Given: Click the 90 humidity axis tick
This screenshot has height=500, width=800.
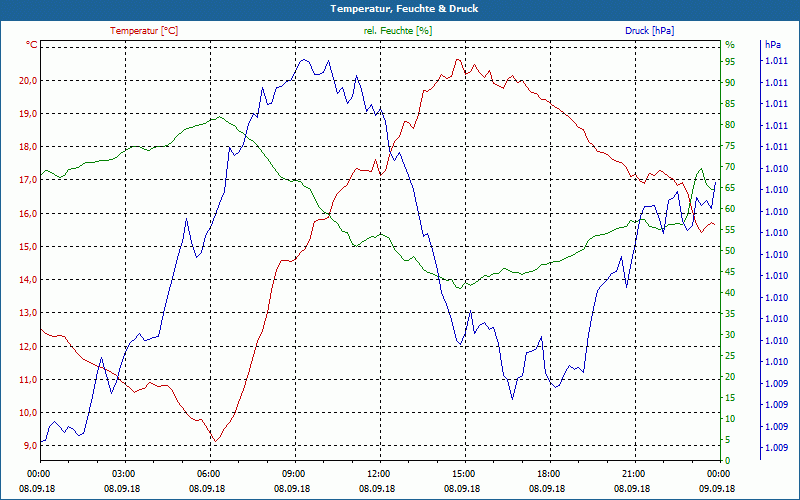Looking at the screenshot, I should pos(730,83).
